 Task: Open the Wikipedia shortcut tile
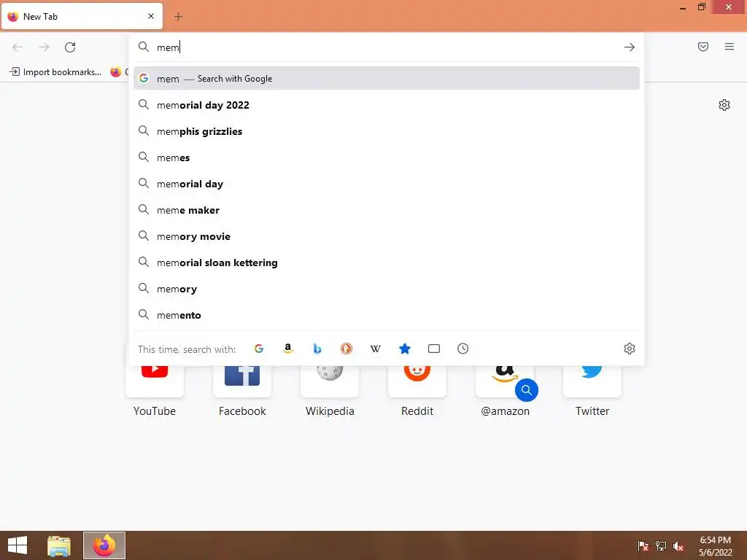coord(330,381)
